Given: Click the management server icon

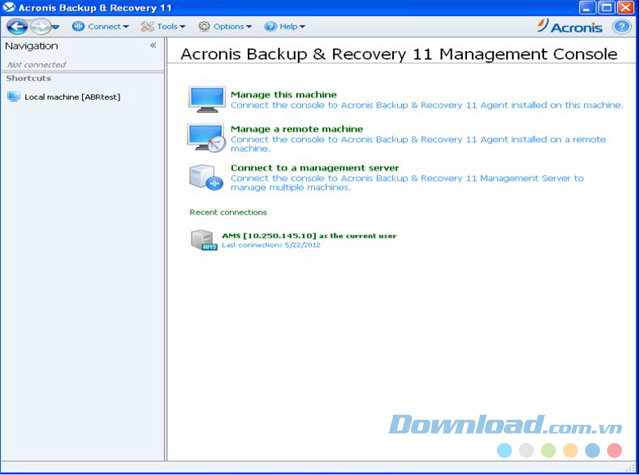Looking at the screenshot, I should click(206, 177).
